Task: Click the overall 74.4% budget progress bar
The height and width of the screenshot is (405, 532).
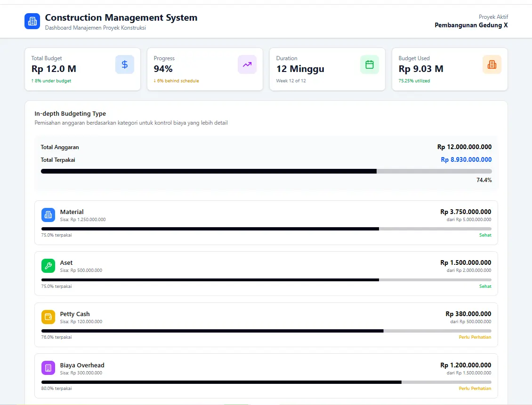Action: tap(266, 171)
